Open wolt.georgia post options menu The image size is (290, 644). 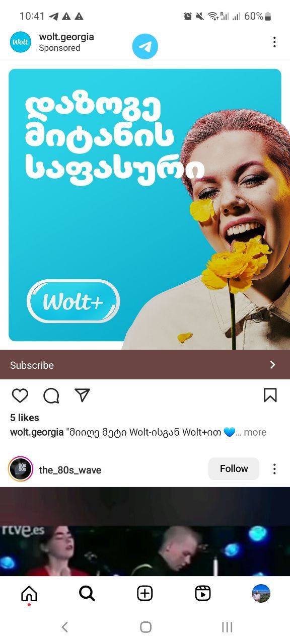click(x=274, y=42)
